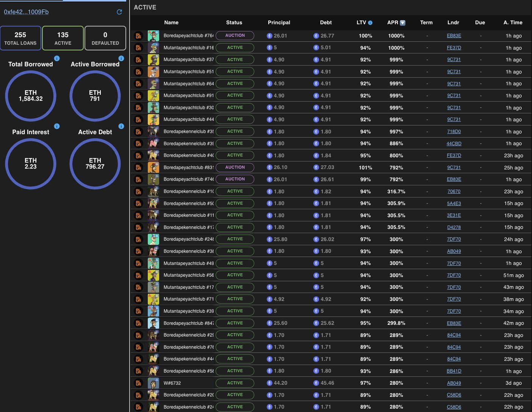Open the Mutantapeyachtclub #56 NFT thumbnail
The image size is (532, 412).
pos(153,275)
